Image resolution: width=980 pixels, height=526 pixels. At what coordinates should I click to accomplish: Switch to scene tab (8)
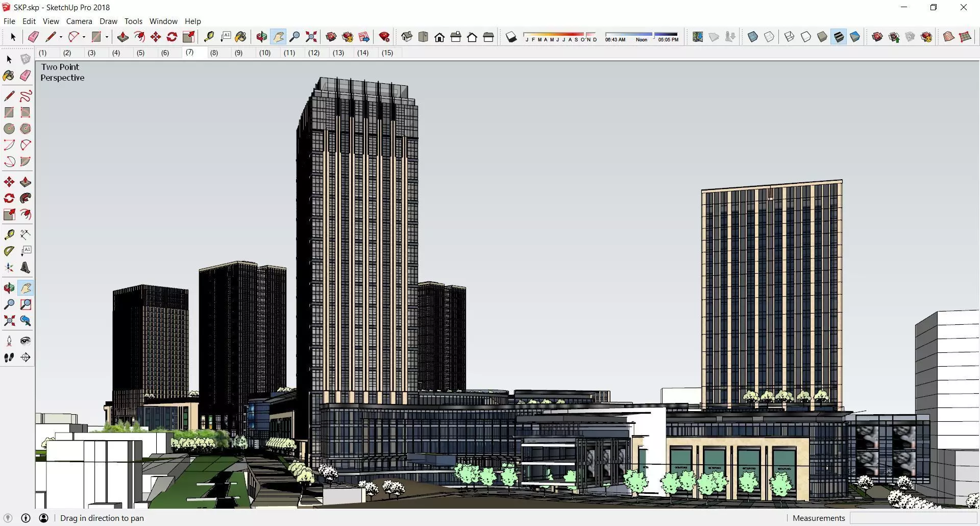click(x=214, y=53)
